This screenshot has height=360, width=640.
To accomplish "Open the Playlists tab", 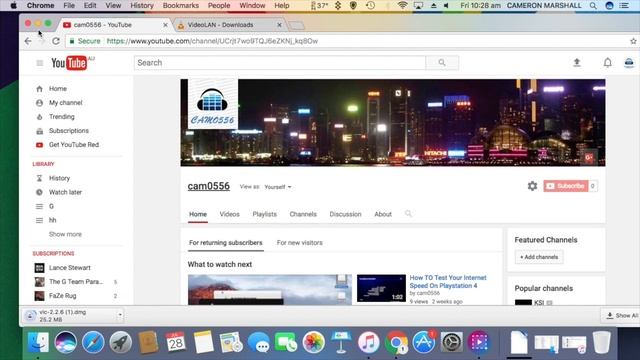I will pyautogui.click(x=264, y=214).
